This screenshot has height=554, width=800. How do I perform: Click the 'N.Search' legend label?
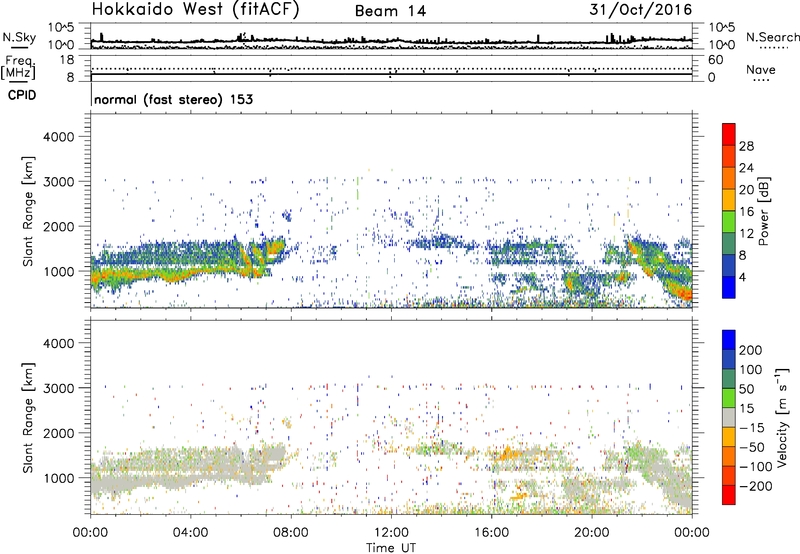(x=773, y=37)
